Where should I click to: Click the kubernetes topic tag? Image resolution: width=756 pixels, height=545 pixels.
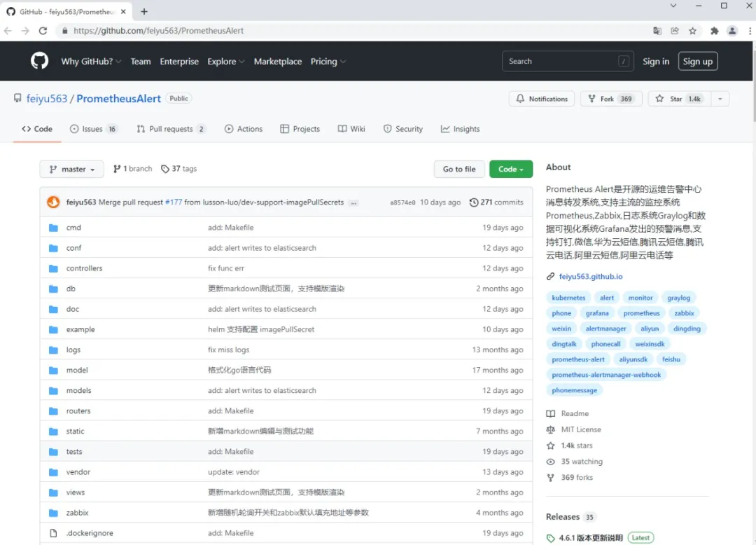point(568,298)
